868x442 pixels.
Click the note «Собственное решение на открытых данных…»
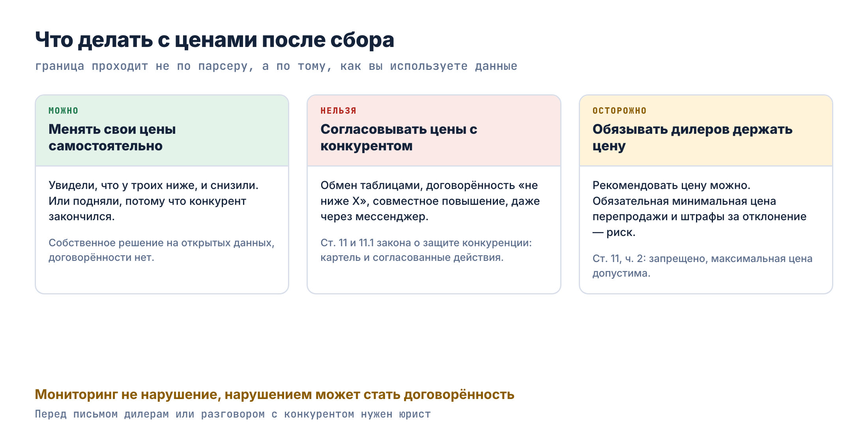click(x=161, y=250)
